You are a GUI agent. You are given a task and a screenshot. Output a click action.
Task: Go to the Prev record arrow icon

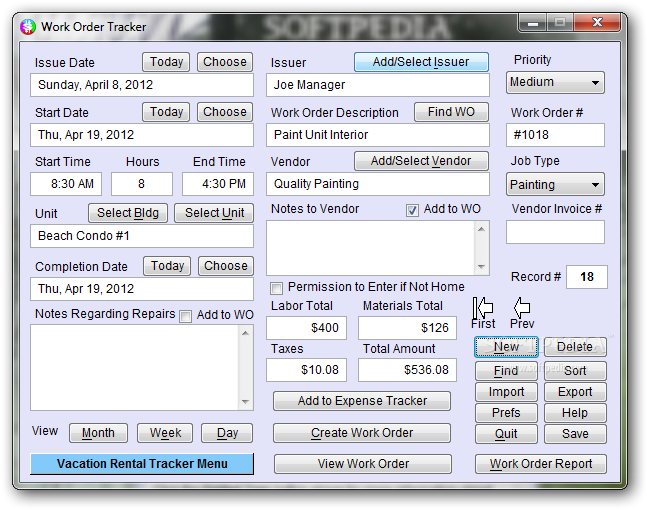pyautogui.click(x=522, y=307)
